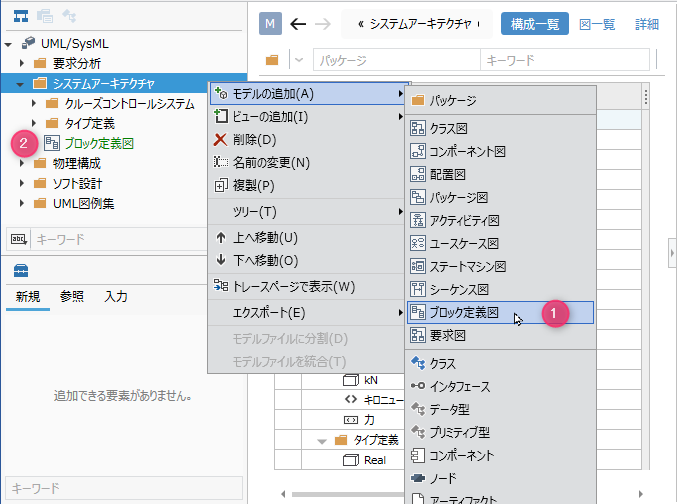Add a データ型 element from submenu

501,409
